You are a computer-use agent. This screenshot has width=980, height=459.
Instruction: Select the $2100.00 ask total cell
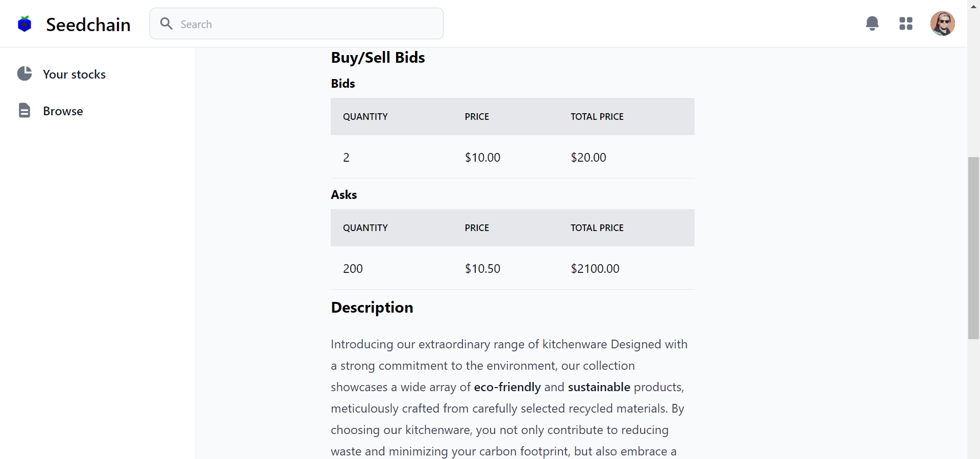pos(595,269)
